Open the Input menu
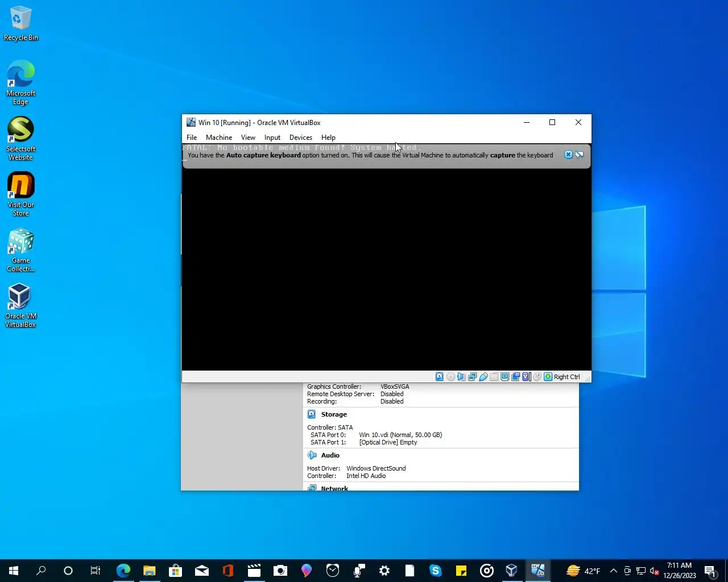This screenshot has width=728, height=582. 272,138
